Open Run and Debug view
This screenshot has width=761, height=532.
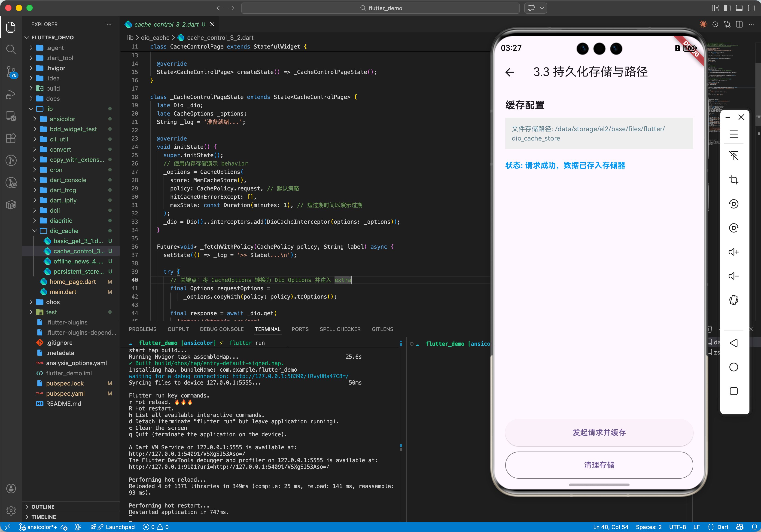[11, 94]
